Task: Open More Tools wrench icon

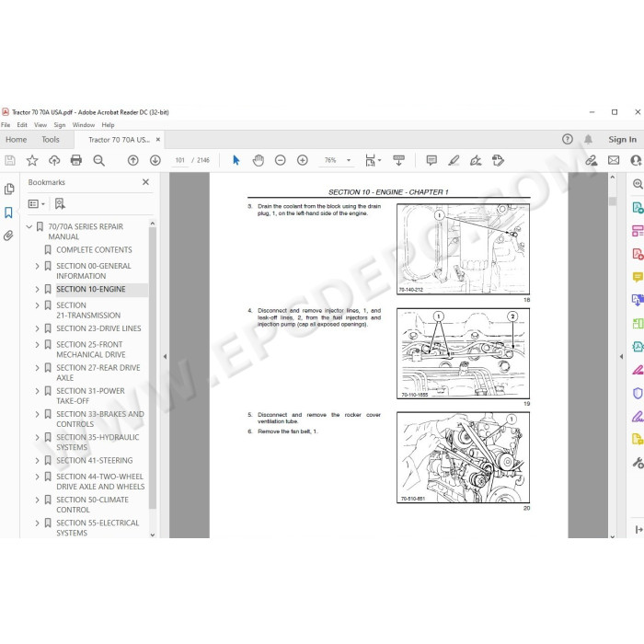Action: coord(637,463)
